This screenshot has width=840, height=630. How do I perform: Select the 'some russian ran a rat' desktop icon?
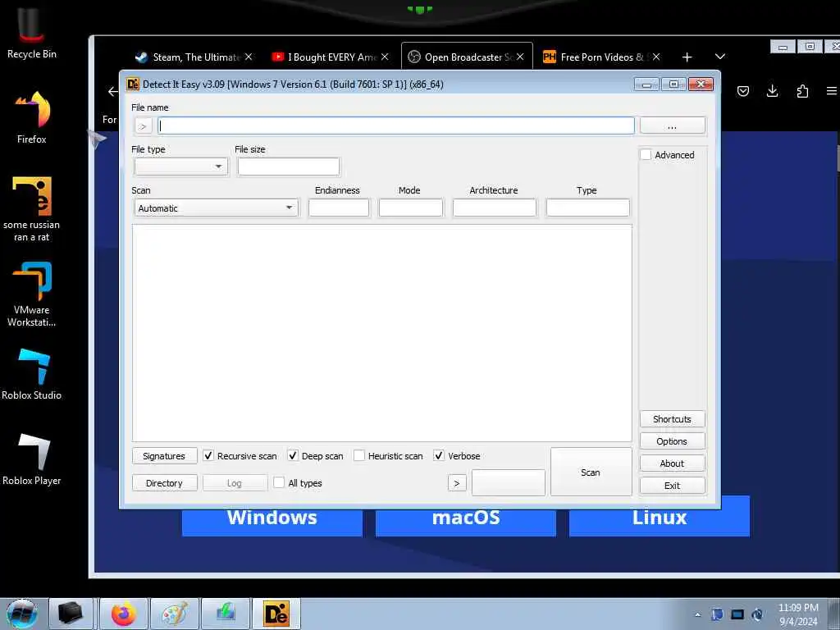[x=32, y=209]
